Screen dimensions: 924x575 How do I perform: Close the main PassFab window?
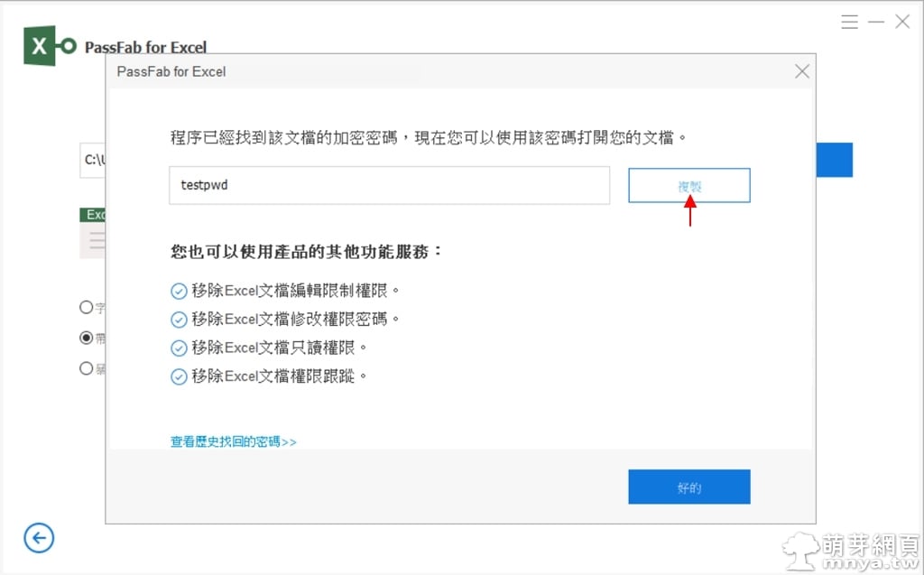902,22
